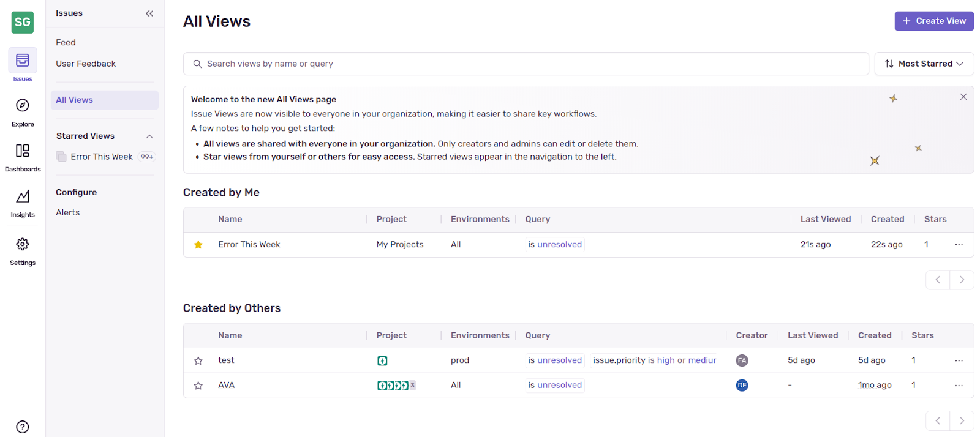Select Feed in the Issues menu
Screen dimensions: 980x437
66,43
